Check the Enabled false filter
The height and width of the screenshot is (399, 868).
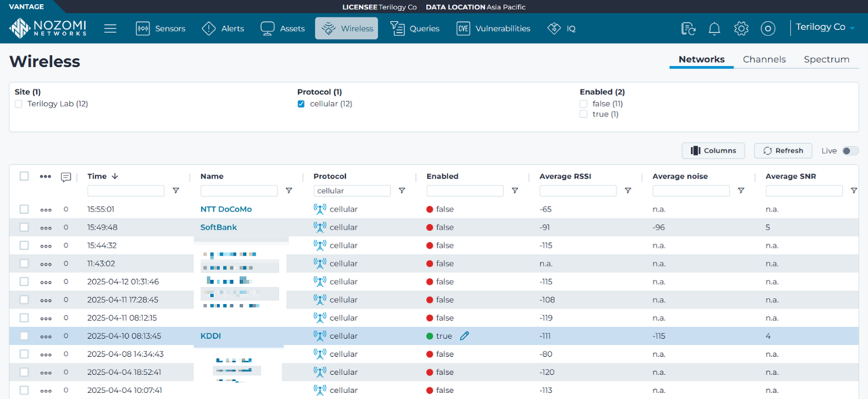[x=583, y=104]
